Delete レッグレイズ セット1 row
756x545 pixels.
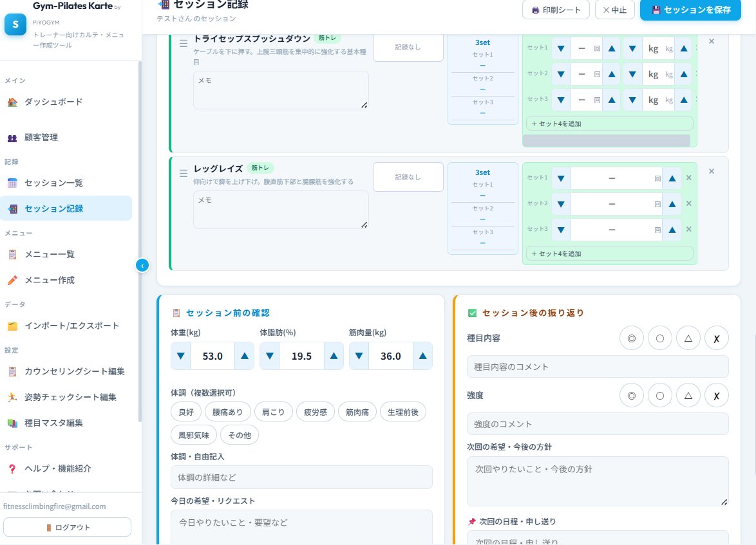coord(689,178)
